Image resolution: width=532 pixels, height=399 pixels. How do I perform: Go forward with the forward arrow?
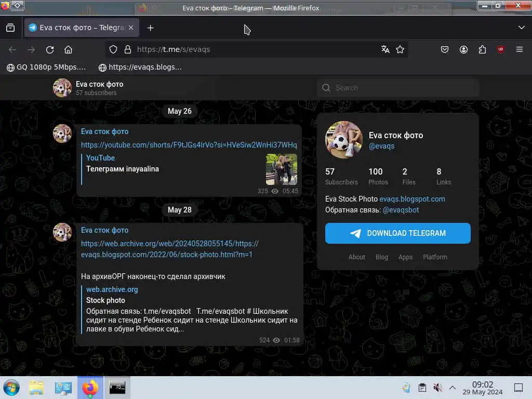point(31,49)
